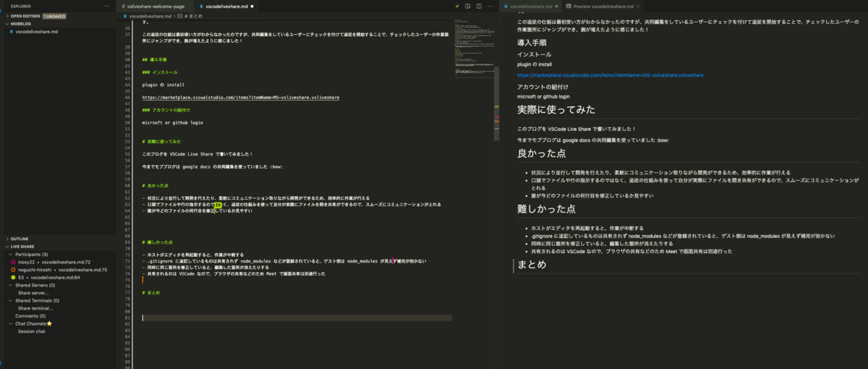
Task: Place cursor on highlighted empty current line
Action: point(297,318)
